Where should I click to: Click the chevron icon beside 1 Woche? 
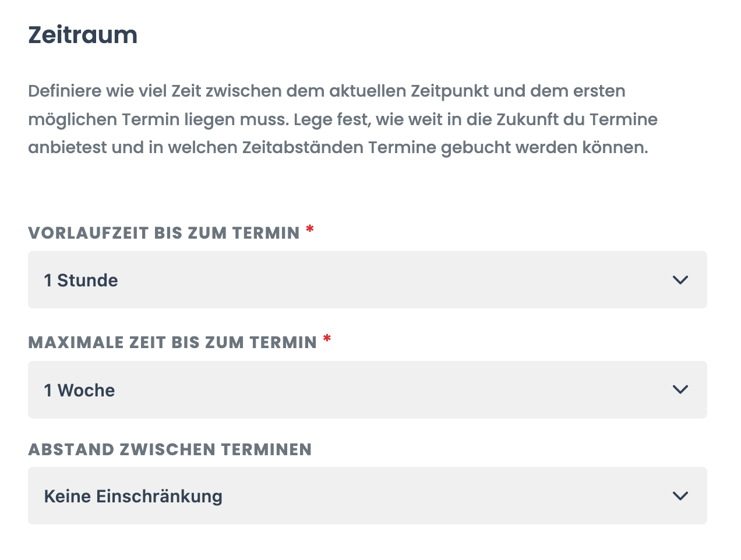point(680,389)
